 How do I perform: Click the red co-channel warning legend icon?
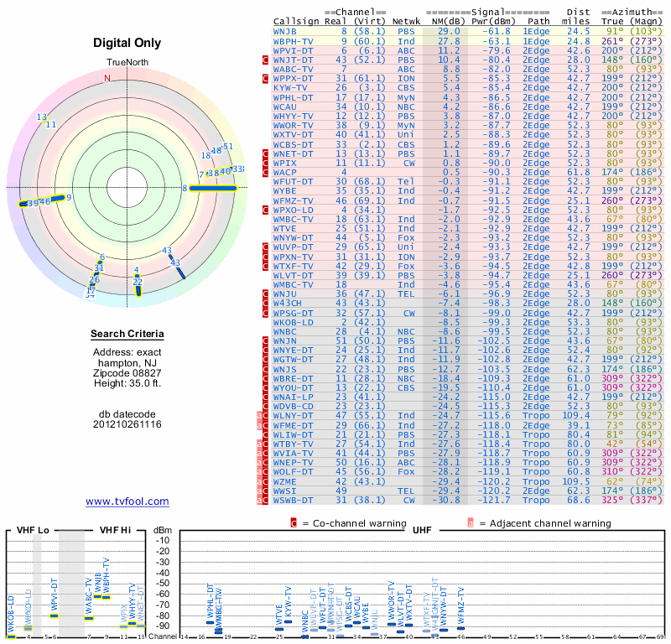click(294, 523)
